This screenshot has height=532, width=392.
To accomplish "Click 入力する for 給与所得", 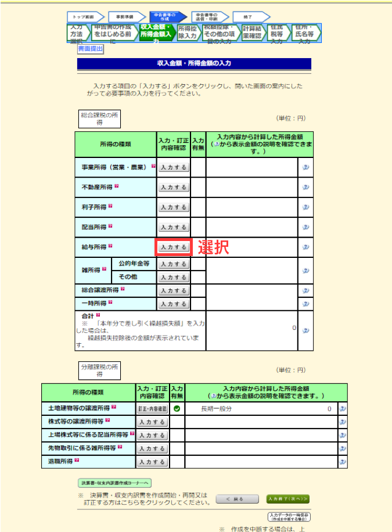I will tap(174, 247).
